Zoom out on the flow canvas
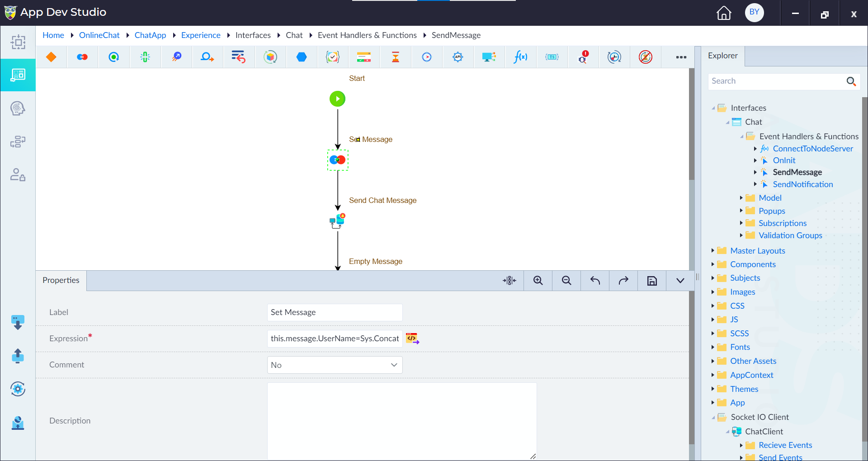The width and height of the screenshot is (868, 461). click(566, 281)
